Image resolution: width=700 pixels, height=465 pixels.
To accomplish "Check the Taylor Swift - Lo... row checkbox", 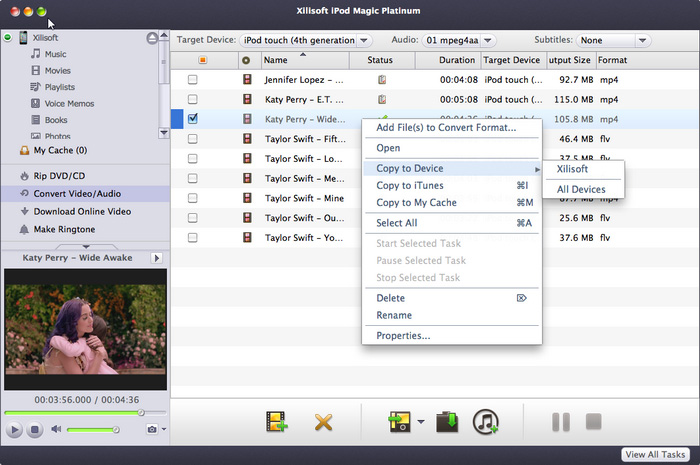I will click(x=192, y=158).
